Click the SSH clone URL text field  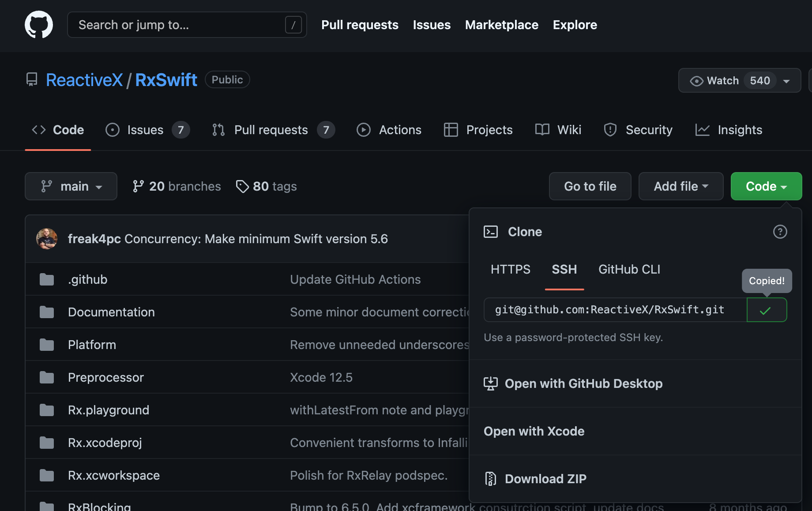click(x=615, y=310)
